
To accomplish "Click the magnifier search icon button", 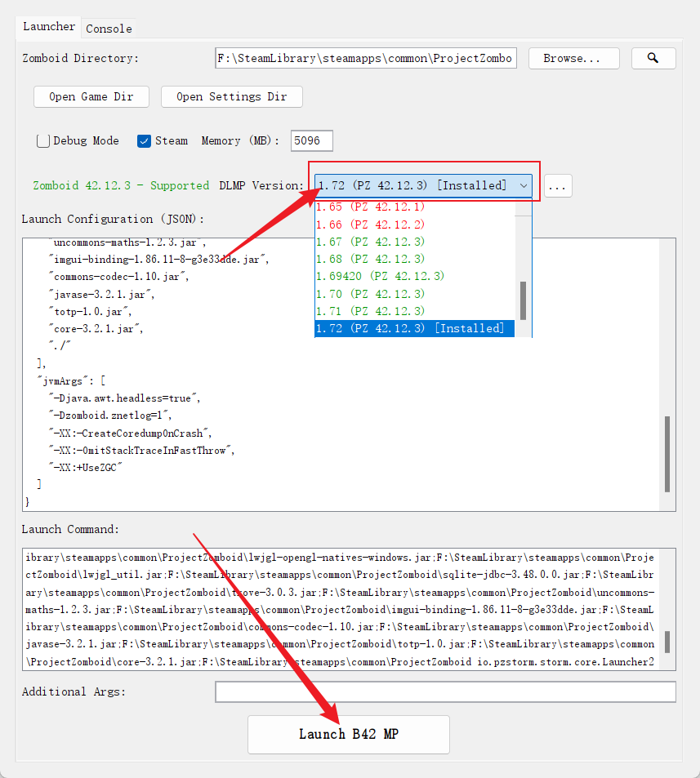I will [x=653, y=58].
